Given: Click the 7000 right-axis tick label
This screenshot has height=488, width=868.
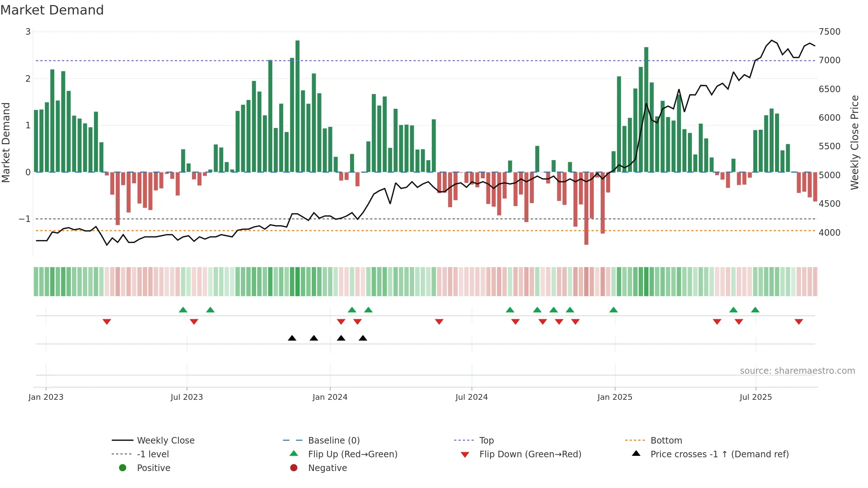Looking at the screenshot, I should 830,60.
